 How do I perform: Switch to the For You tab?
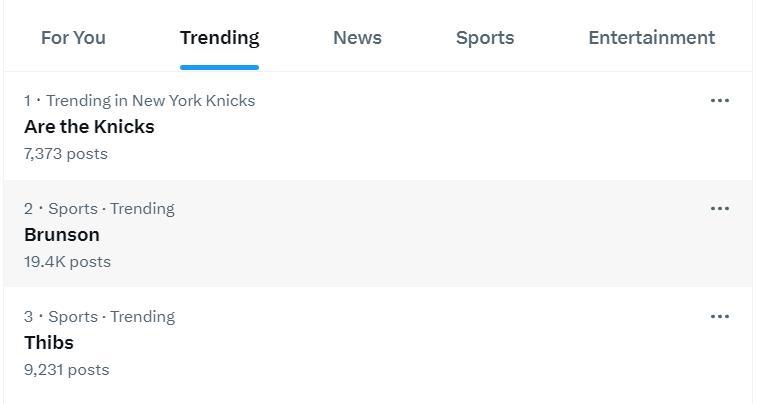[73, 38]
